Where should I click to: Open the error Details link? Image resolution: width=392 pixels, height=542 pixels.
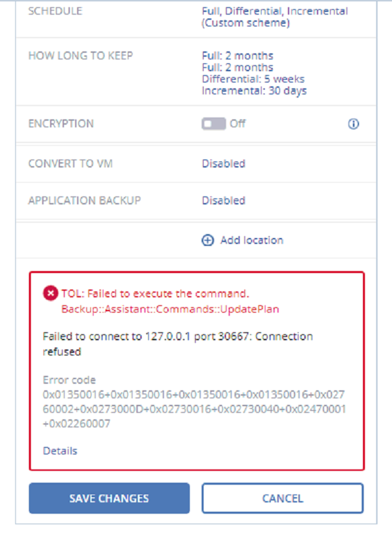point(60,451)
